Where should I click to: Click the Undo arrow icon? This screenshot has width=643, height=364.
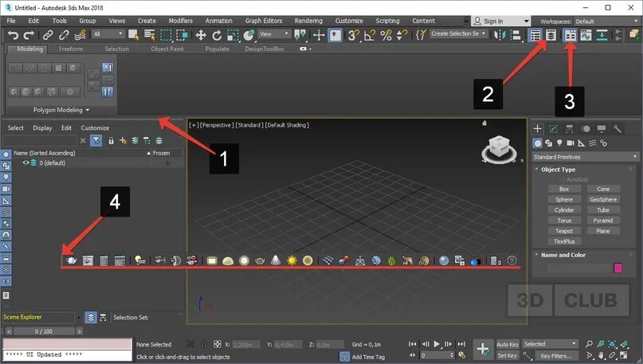pos(13,35)
